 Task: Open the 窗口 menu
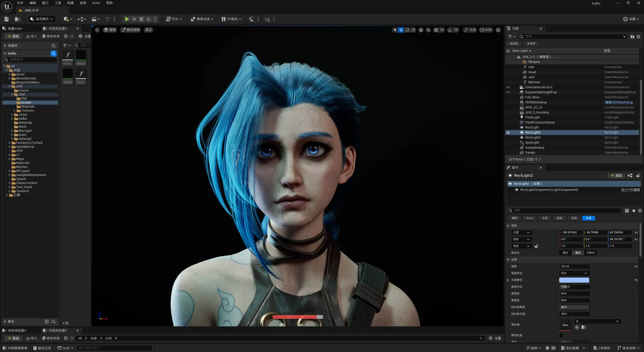(x=45, y=3)
